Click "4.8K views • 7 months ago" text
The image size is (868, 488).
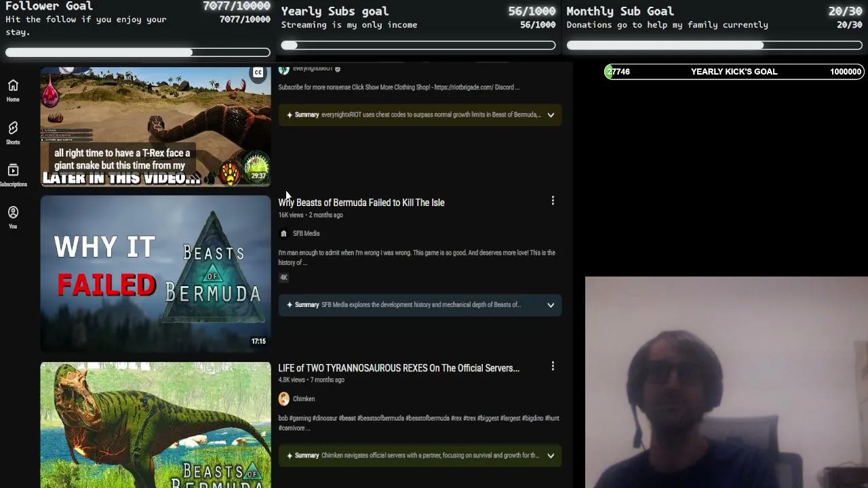coord(311,380)
